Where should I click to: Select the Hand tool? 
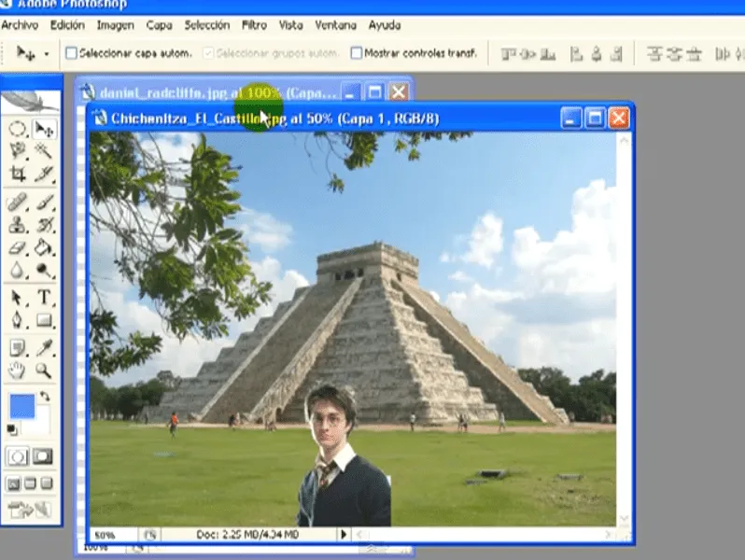click(18, 370)
